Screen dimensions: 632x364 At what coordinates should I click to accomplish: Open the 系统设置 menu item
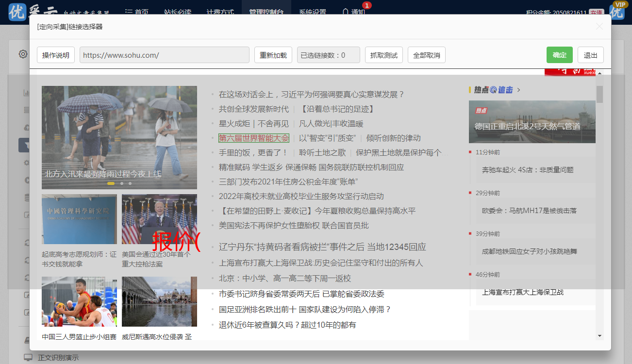[x=313, y=12]
